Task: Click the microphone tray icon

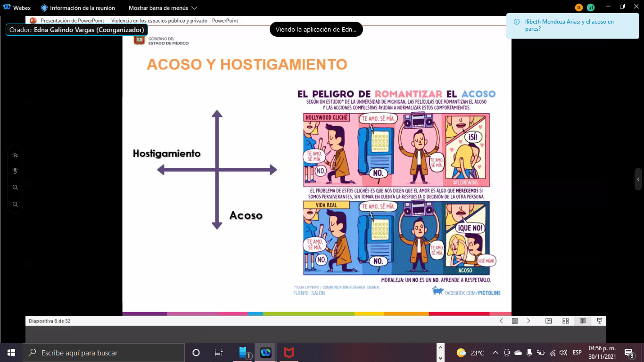Action: [529, 353]
